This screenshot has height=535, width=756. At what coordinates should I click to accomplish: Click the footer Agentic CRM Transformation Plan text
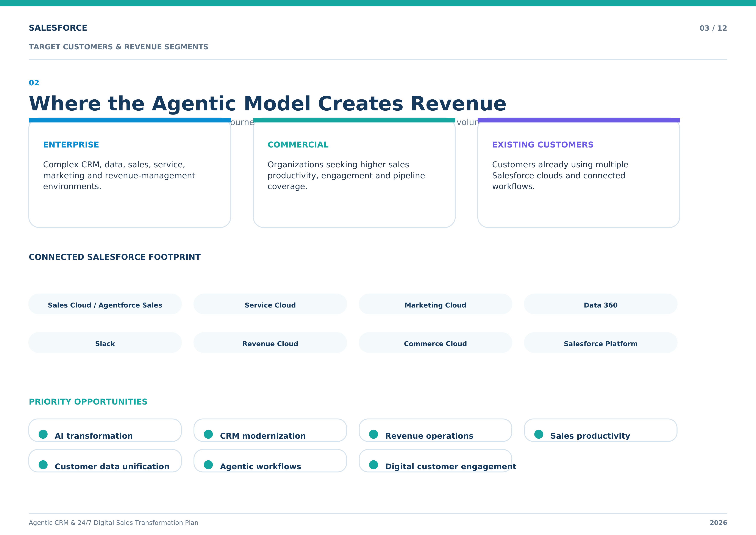[113, 523]
